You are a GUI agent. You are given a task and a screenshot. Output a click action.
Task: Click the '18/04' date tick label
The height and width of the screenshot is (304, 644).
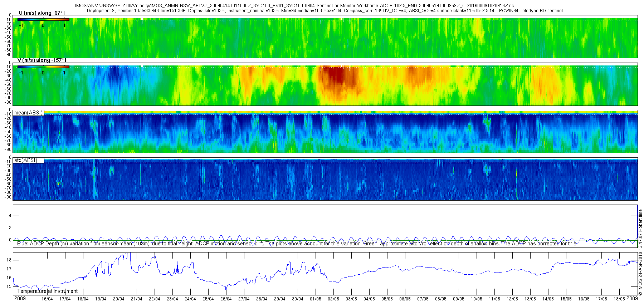(83, 299)
